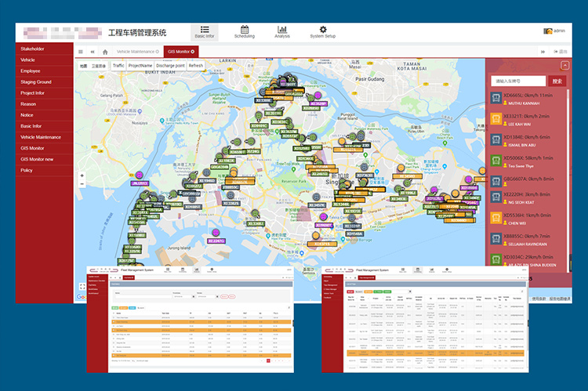588x391 pixels.
Task: Open Basic Infor in the sidebar
Action: (44, 126)
